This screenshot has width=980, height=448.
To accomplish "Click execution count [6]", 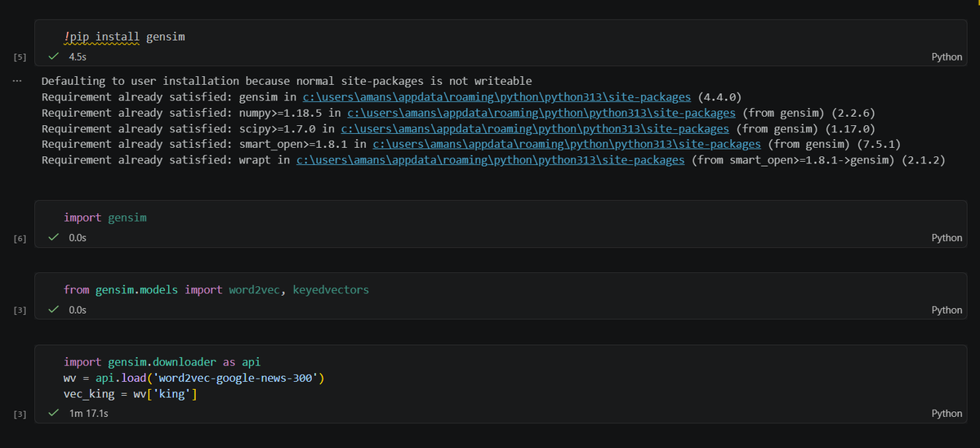I will (x=20, y=238).
